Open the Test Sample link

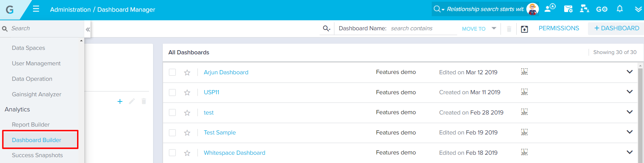pos(219,132)
